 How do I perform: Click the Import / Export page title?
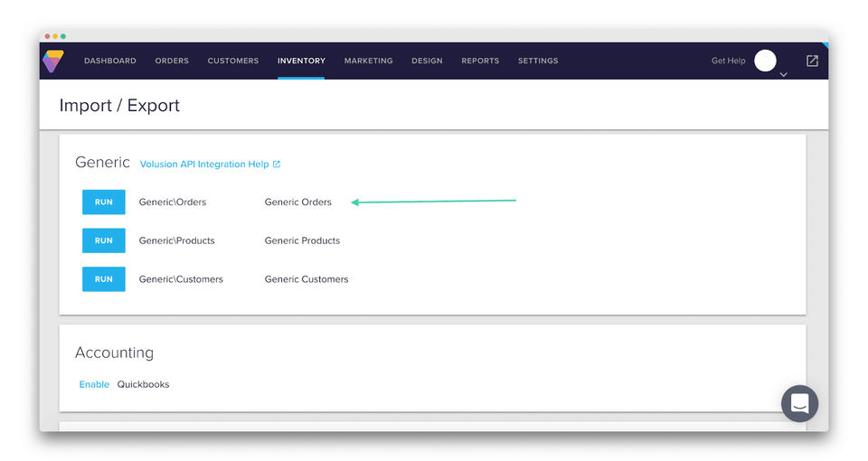pos(119,105)
